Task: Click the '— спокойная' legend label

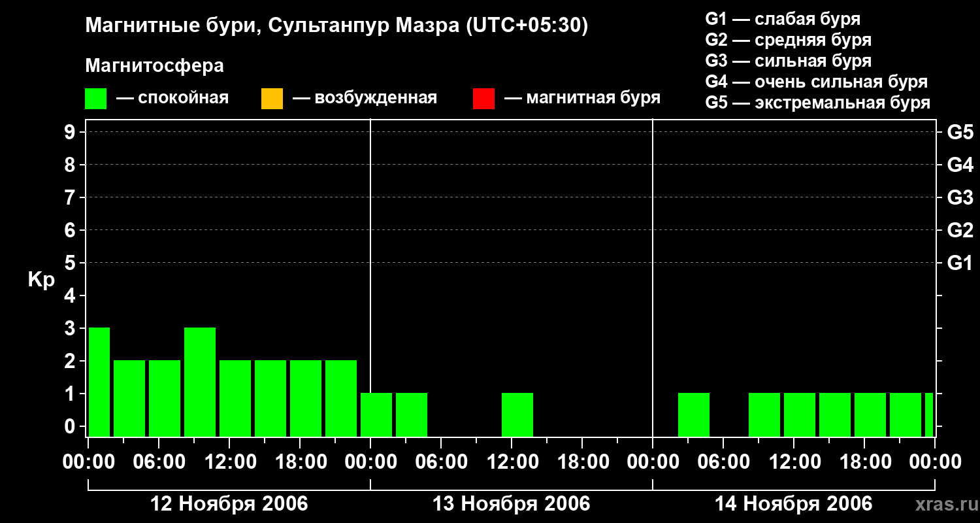Action: [x=172, y=98]
